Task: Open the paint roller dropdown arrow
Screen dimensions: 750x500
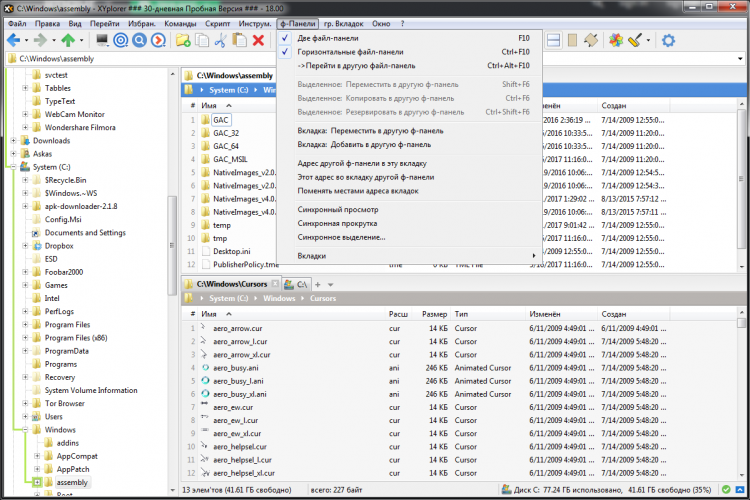Action: point(648,41)
